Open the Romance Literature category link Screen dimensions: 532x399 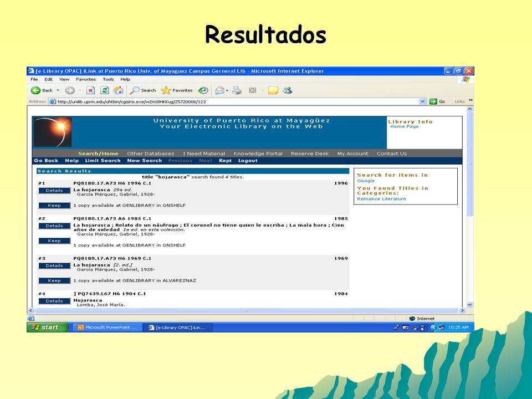tap(381, 199)
